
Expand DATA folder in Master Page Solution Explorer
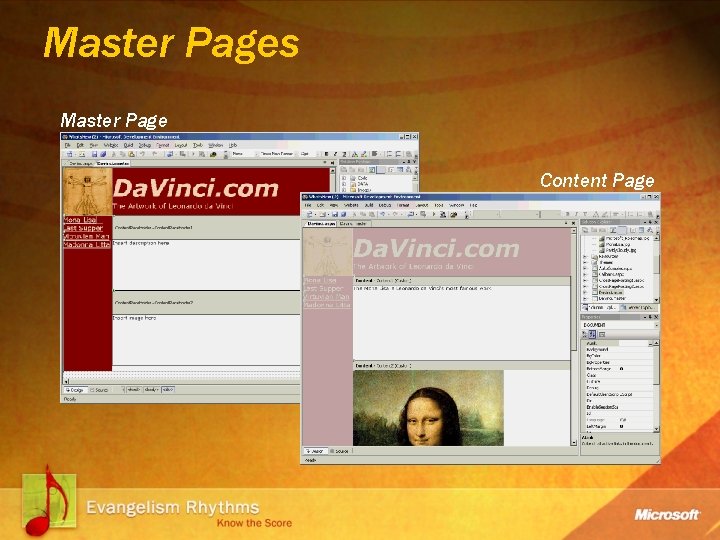click(x=344, y=184)
